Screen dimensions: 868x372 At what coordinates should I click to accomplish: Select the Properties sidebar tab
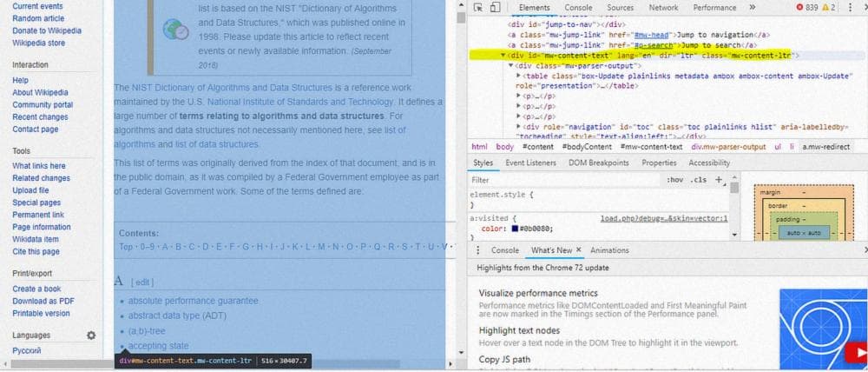tap(659, 163)
